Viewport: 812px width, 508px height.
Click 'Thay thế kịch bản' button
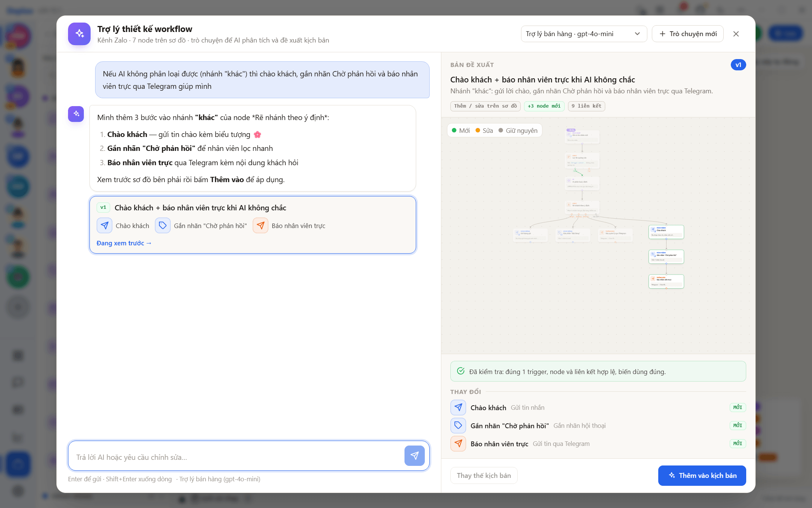coord(484,475)
